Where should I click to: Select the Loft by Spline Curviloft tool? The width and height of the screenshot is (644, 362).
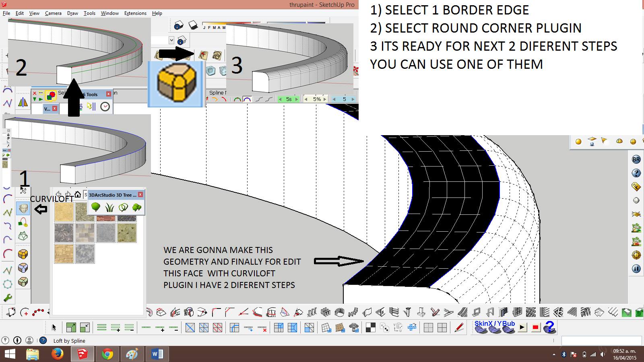[x=23, y=208]
